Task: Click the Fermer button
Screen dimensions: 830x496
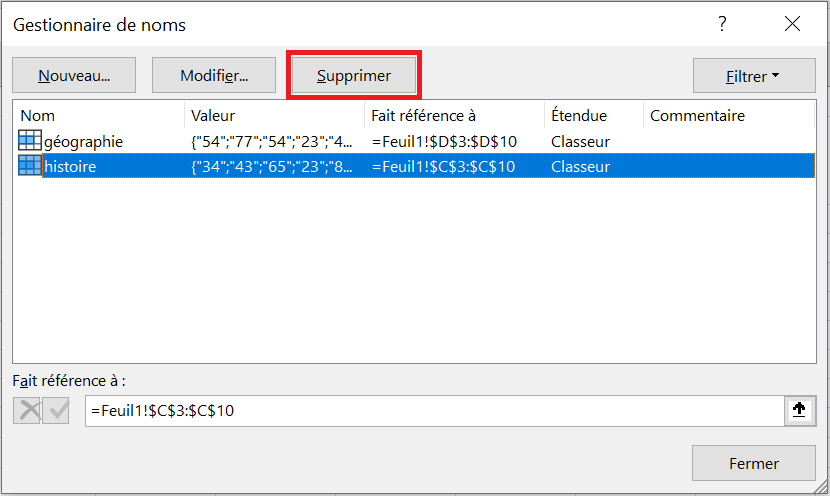Action: pyautogui.click(x=754, y=463)
